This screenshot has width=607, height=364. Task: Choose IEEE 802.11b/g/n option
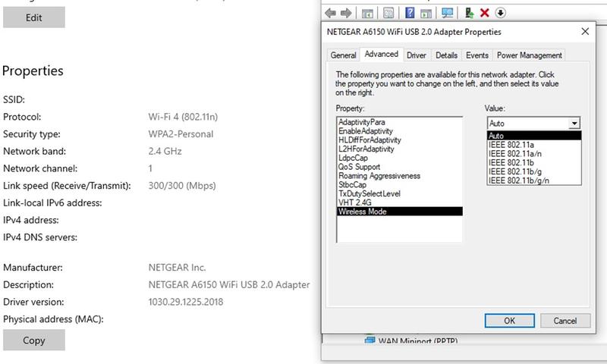[x=534, y=180]
